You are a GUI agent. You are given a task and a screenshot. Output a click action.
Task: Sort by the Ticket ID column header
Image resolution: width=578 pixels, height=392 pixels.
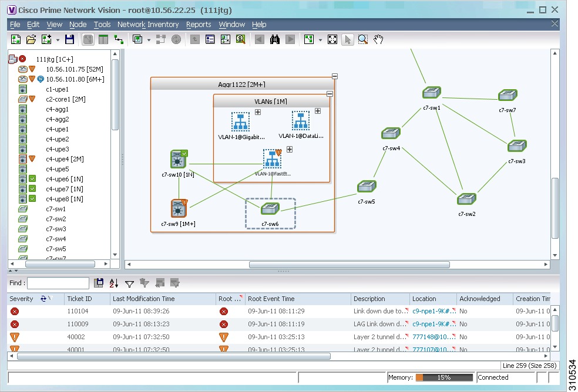tap(88, 299)
